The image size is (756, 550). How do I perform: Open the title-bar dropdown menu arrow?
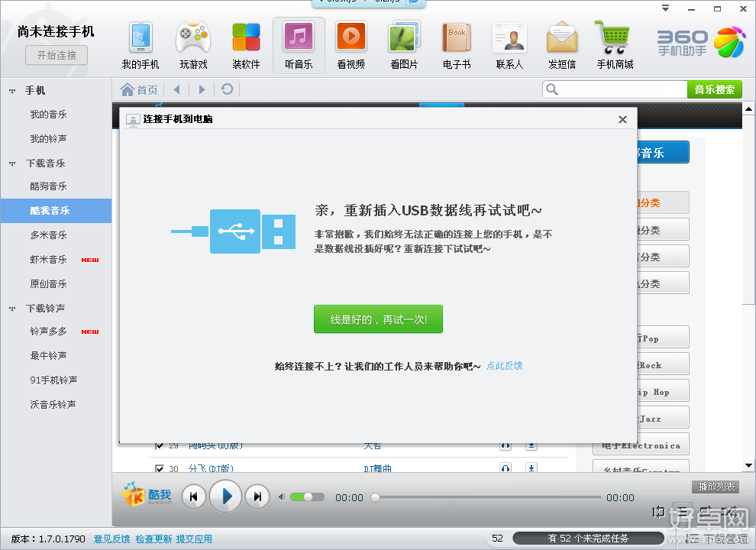[665, 8]
